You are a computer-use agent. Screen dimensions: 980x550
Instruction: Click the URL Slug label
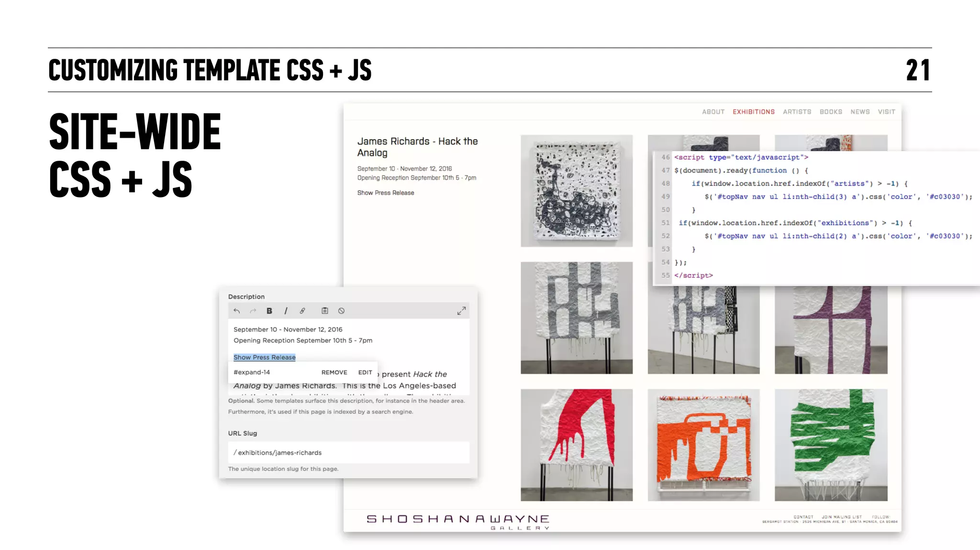coord(243,433)
